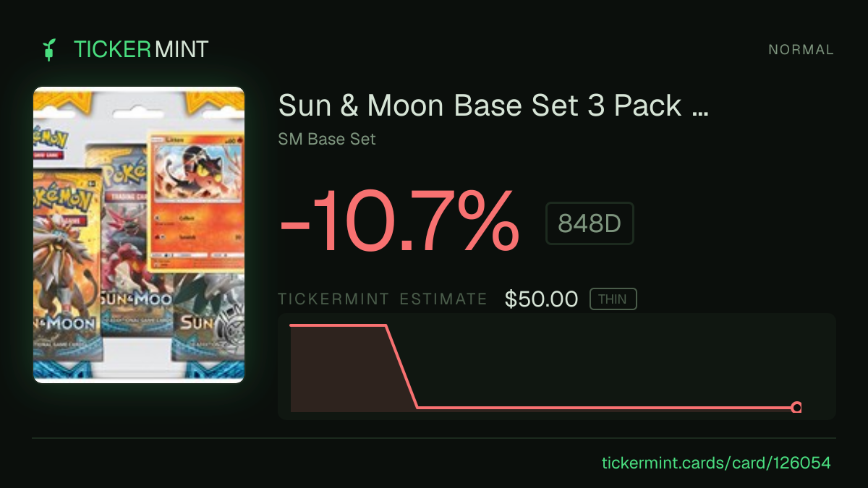
Task: Open the SM Base Set subtitle
Action: (327, 139)
